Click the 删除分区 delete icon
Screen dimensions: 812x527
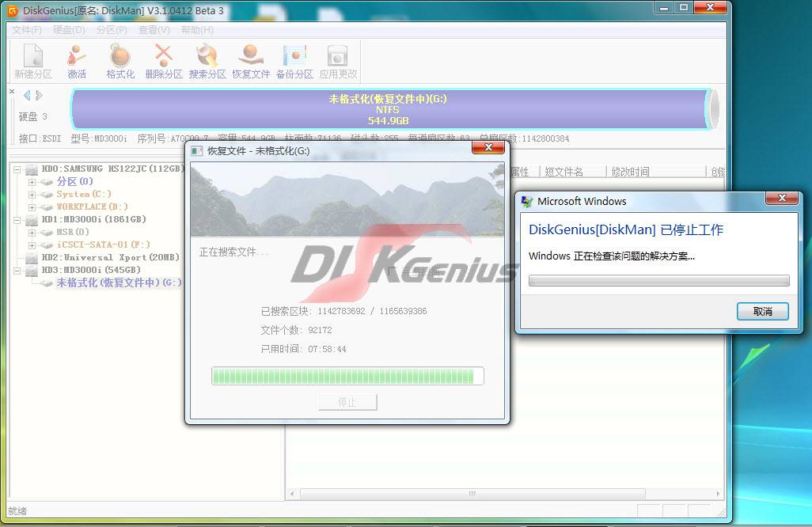pyautogui.click(x=164, y=61)
